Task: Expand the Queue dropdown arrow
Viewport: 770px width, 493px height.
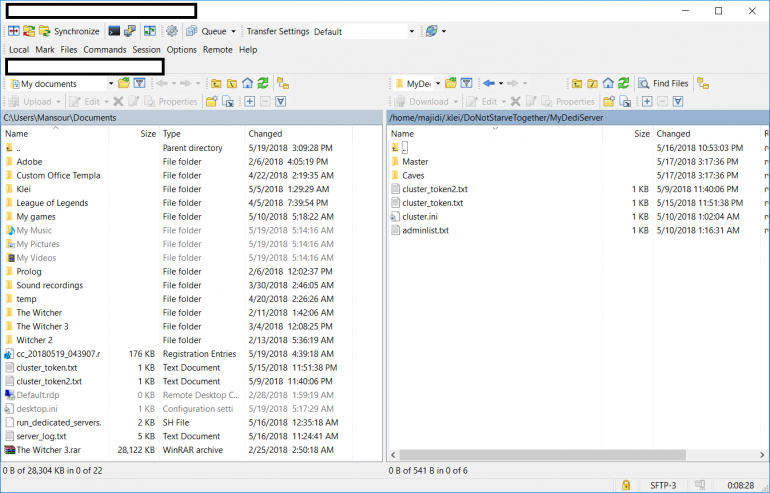Action: 233,31
